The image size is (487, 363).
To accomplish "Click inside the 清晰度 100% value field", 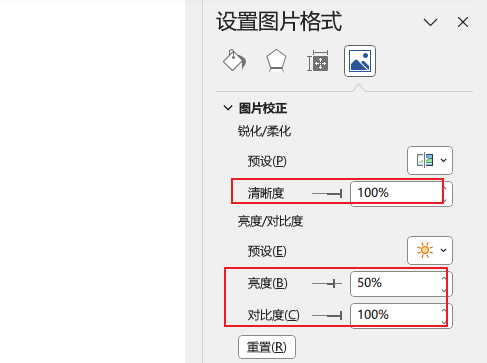I will pyautogui.click(x=396, y=193).
